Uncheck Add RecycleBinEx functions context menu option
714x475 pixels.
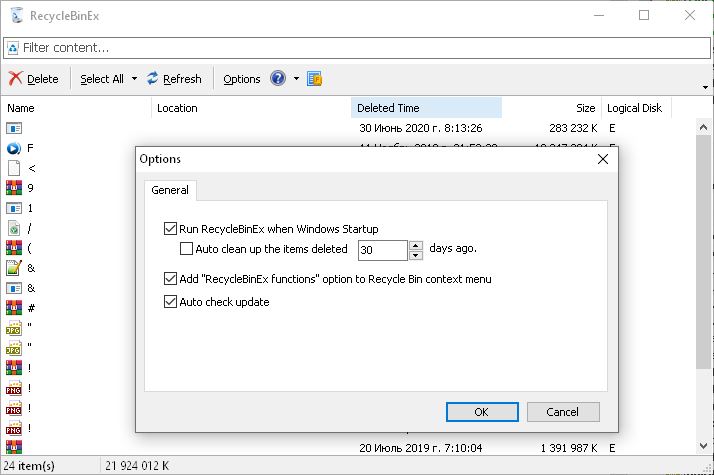(x=170, y=278)
